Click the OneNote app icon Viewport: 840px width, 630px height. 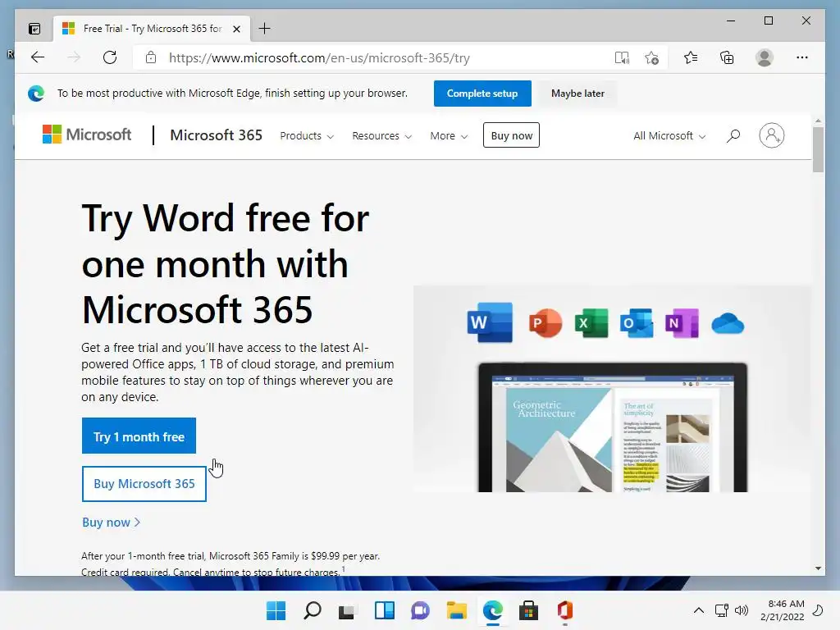point(682,323)
